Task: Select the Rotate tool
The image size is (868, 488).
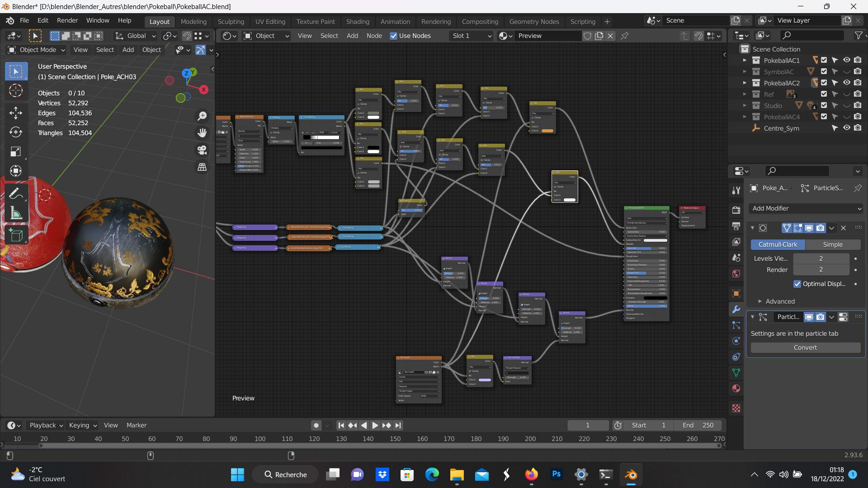Action: pos(16,132)
